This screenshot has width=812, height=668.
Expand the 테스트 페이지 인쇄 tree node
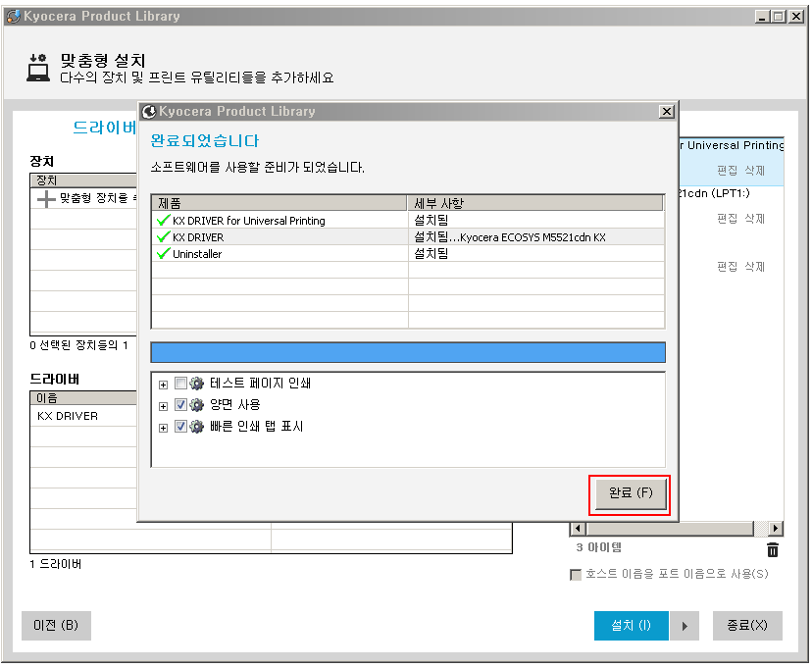point(163,385)
